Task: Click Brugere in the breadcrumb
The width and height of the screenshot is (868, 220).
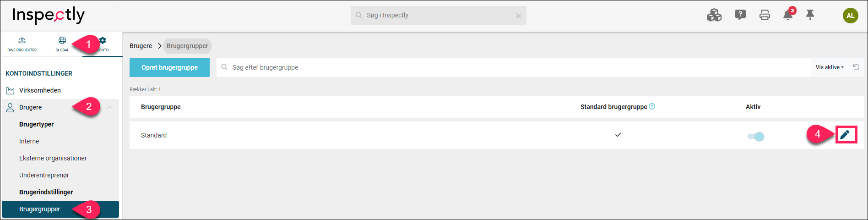Action: point(141,46)
